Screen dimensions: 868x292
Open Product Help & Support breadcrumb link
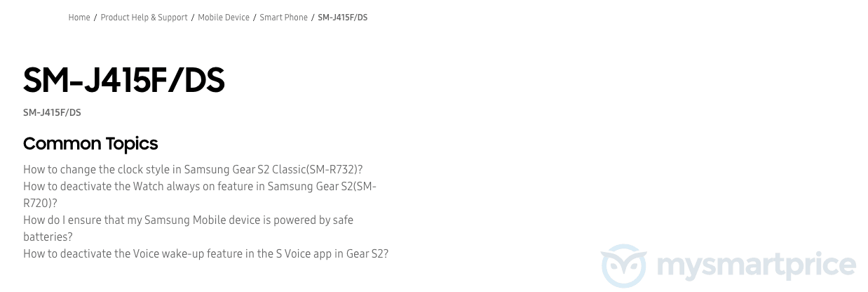click(144, 18)
